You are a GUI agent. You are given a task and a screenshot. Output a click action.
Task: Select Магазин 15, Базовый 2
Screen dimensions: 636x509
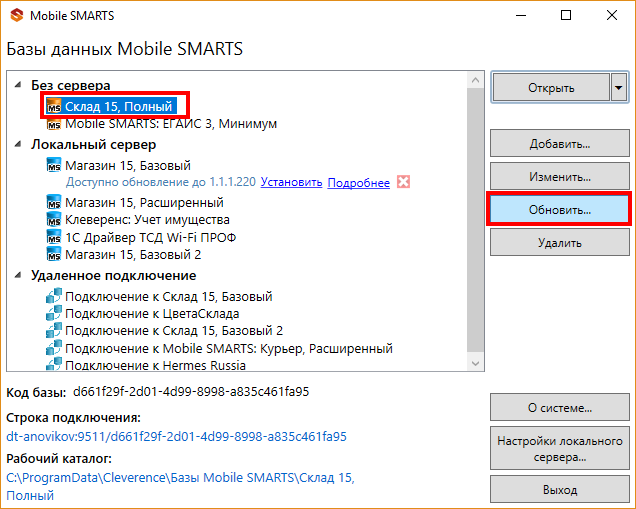click(133, 255)
